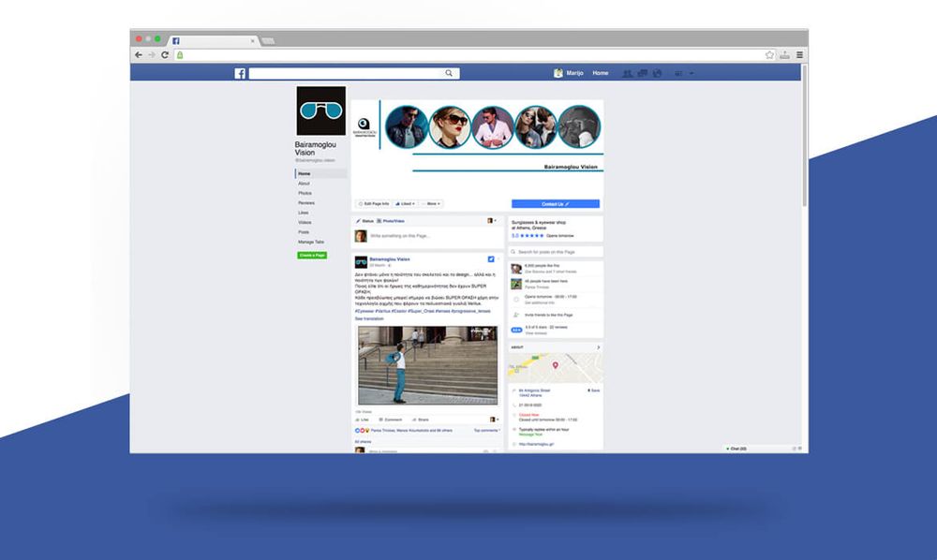Image resolution: width=937 pixels, height=560 pixels.
Task: Click the page vertical scrollbar
Action: [x=804, y=136]
